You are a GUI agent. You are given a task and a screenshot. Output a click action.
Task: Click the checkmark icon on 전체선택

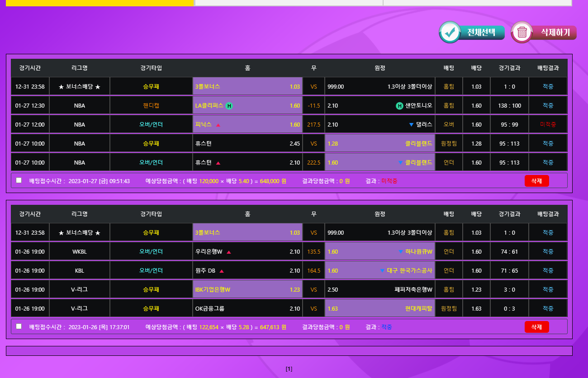(x=450, y=33)
